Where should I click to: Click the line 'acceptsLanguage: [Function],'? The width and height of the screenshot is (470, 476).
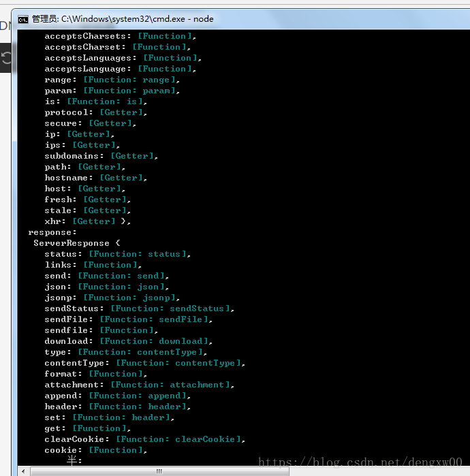pos(121,69)
